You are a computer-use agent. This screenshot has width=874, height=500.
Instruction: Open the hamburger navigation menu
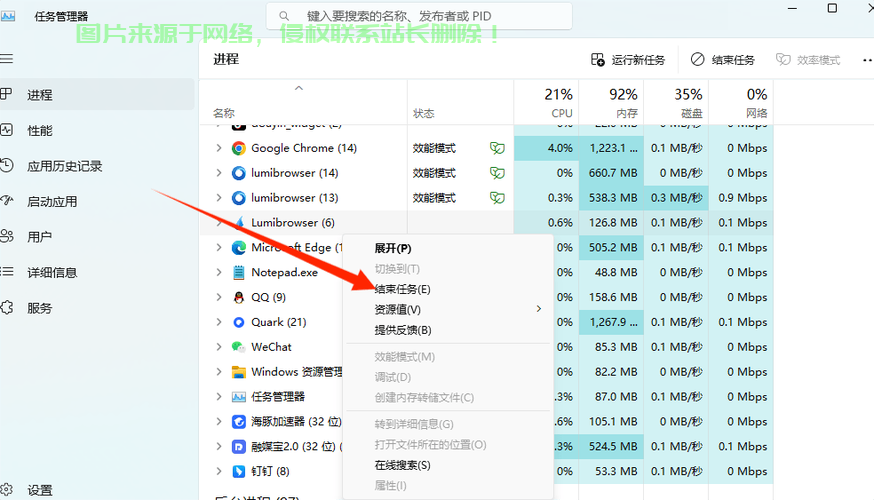(x=7, y=59)
